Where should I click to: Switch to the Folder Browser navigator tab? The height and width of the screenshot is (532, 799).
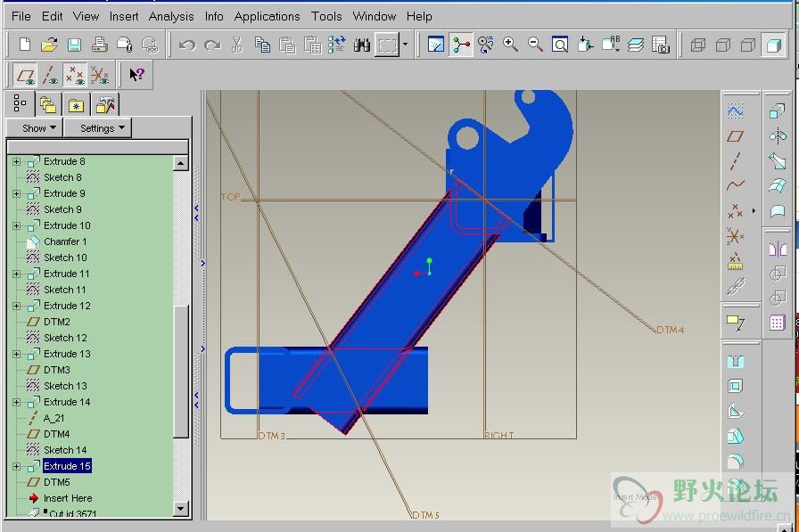pyautogui.click(x=48, y=104)
